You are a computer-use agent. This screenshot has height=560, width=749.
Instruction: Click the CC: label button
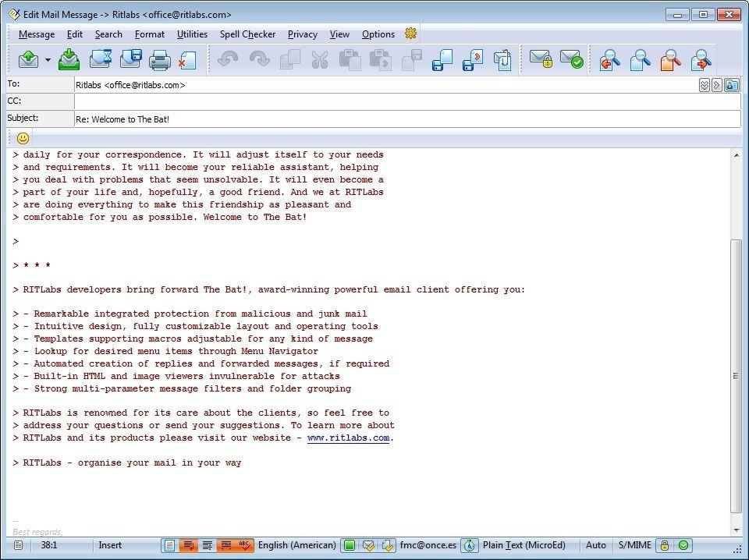pyautogui.click(x=40, y=101)
